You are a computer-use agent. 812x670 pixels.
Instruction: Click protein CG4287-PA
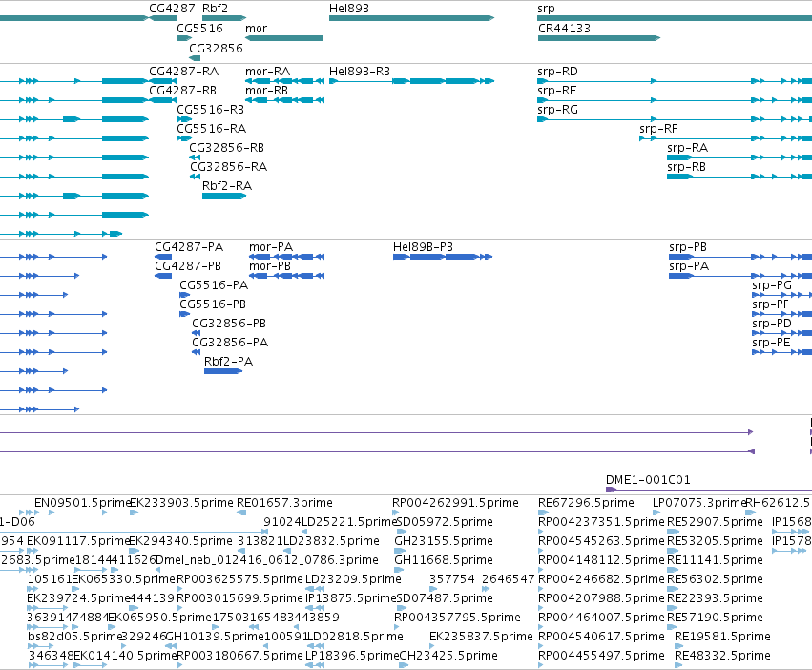[x=163, y=257]
